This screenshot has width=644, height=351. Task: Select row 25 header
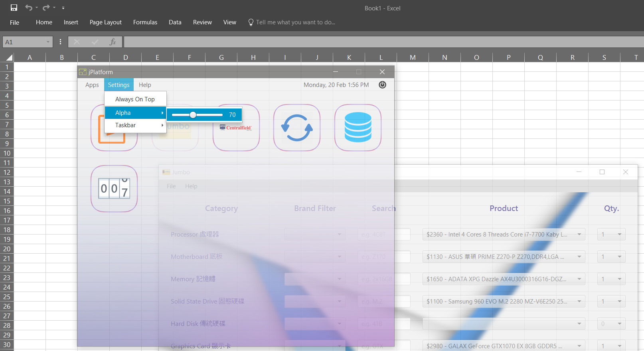7,297
